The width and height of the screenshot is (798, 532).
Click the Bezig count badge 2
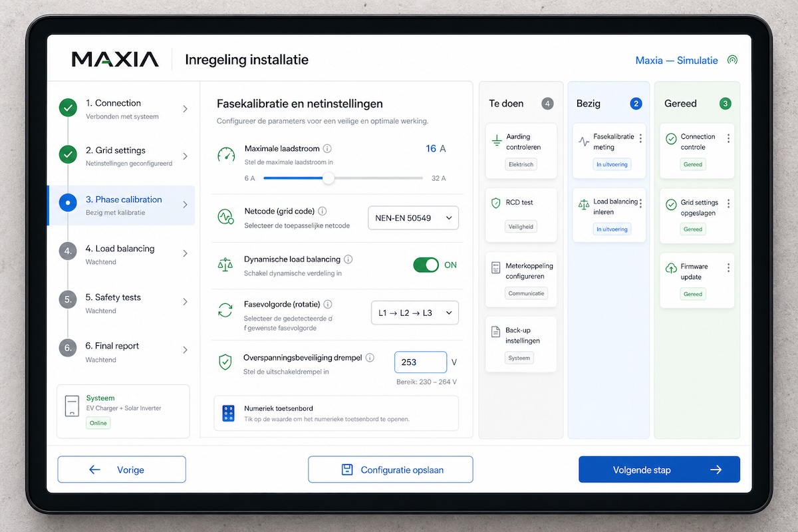(636, 104)
